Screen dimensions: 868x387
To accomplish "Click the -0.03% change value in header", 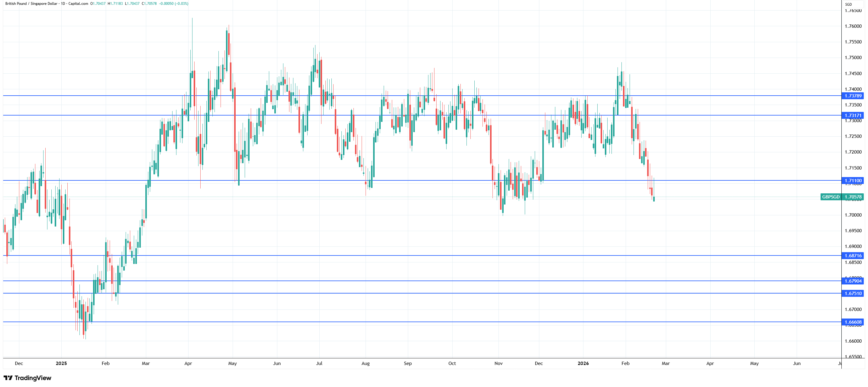I will coord(182,4).
